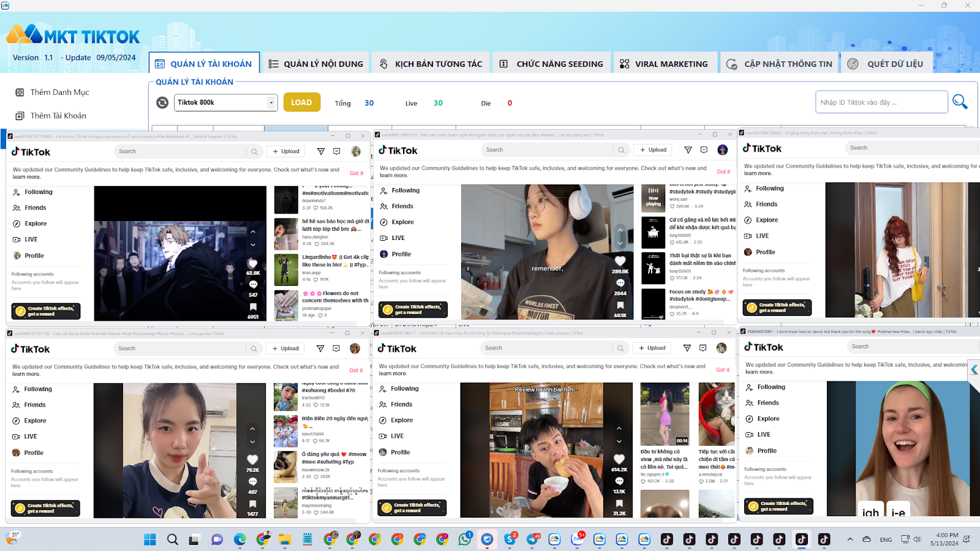Click the volume icon in the system tray
The width and height of the screenshot is (980, 551).
(917, 539)
